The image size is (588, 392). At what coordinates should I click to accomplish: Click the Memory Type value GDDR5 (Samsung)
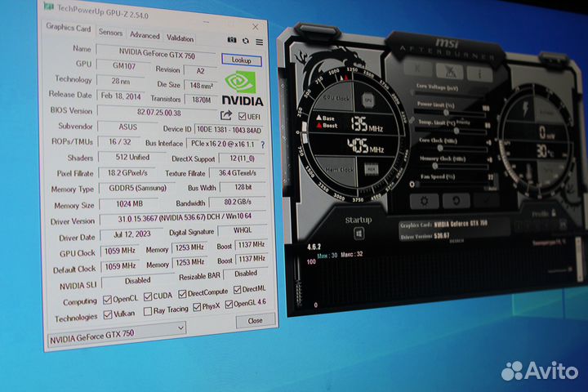tap(137, 189)
